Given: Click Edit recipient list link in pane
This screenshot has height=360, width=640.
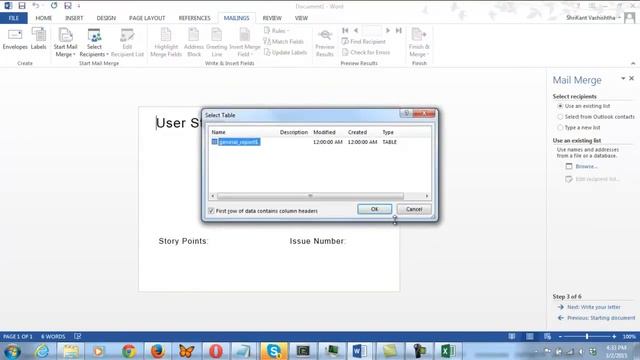Looking at the screenshot, I should coord(597,179).
